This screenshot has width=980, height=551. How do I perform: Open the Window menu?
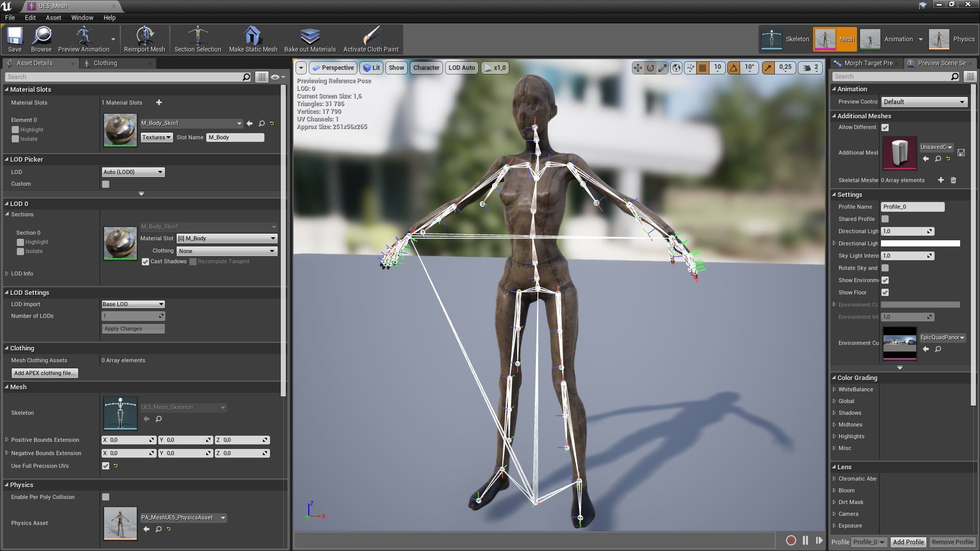pyautogui.click(x=82, y=17)
